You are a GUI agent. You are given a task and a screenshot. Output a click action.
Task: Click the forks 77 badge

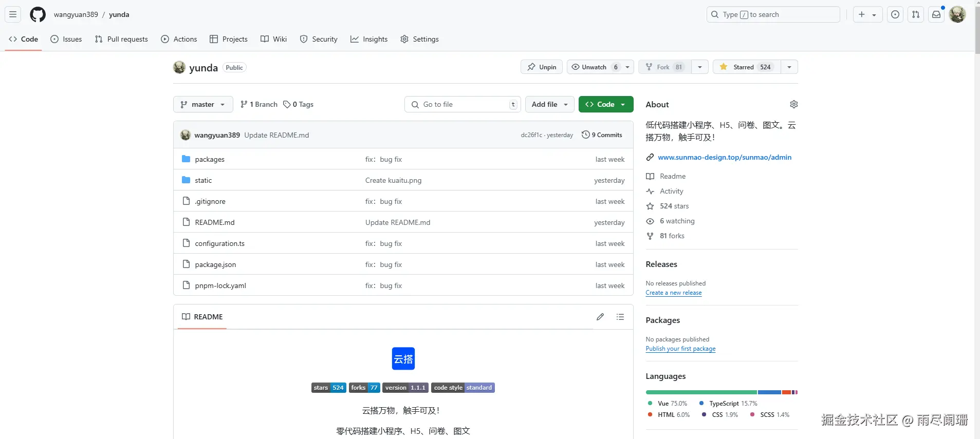pos(364,388)
